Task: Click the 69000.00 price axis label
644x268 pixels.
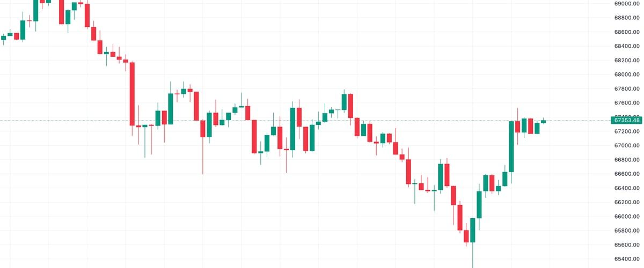Action: [627, 3]
